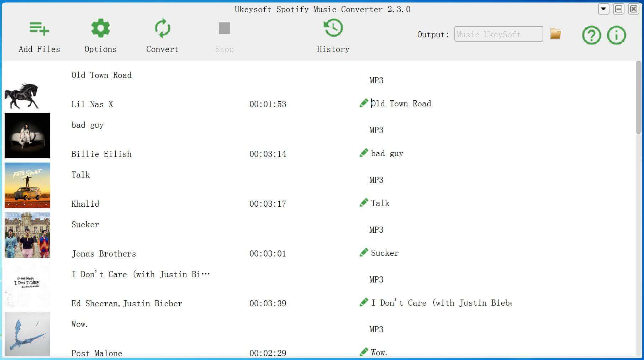This screenshot has width=644, height=360.
Task: Select the Jonas Brothers album thumbnail
Action: click(x=27, y=235)
